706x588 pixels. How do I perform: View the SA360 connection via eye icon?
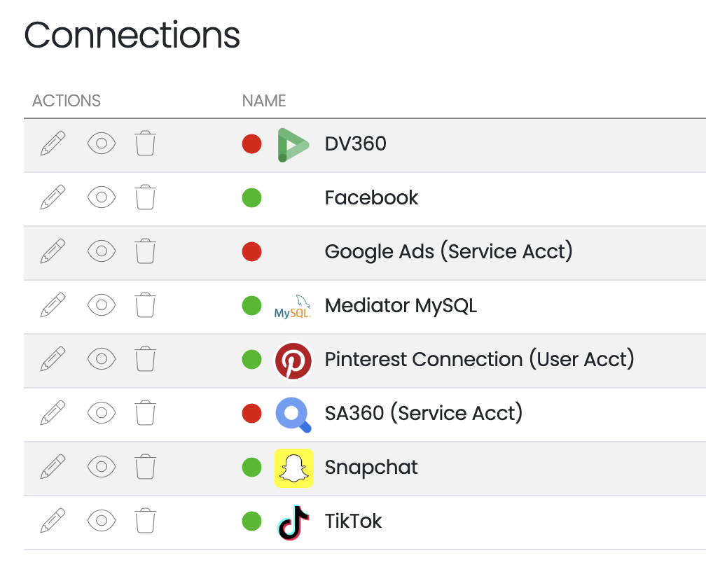click(102, 412)
